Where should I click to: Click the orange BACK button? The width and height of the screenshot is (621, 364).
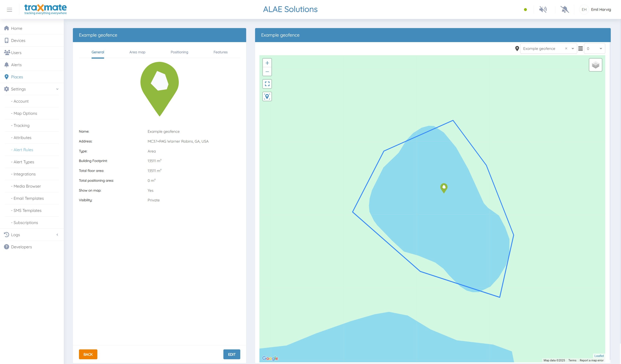[x=88, y=354]
